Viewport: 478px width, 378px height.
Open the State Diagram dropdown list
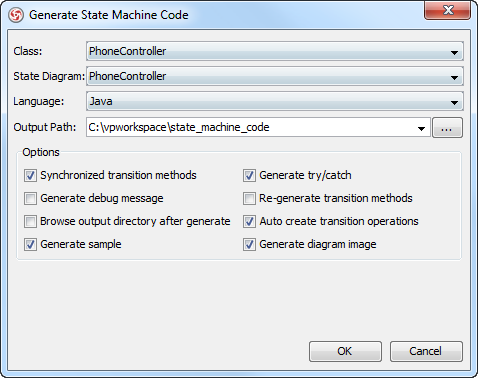click(275, 76)
